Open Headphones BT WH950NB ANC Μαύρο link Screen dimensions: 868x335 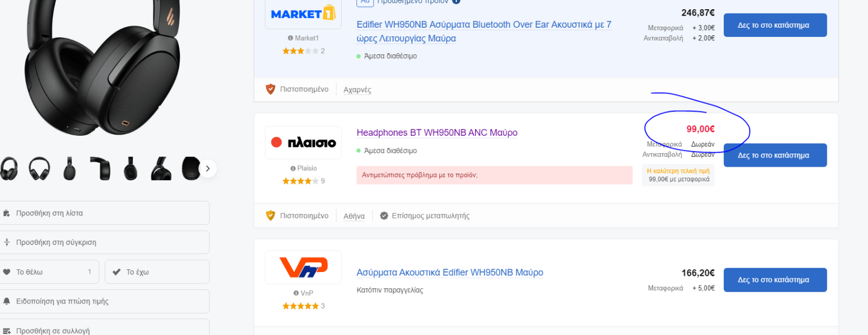437,132
